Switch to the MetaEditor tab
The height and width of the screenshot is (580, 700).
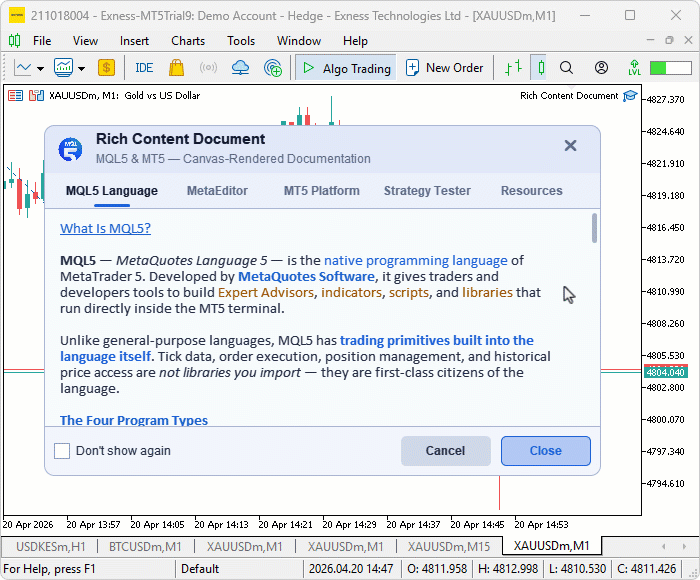coord(217,191)
